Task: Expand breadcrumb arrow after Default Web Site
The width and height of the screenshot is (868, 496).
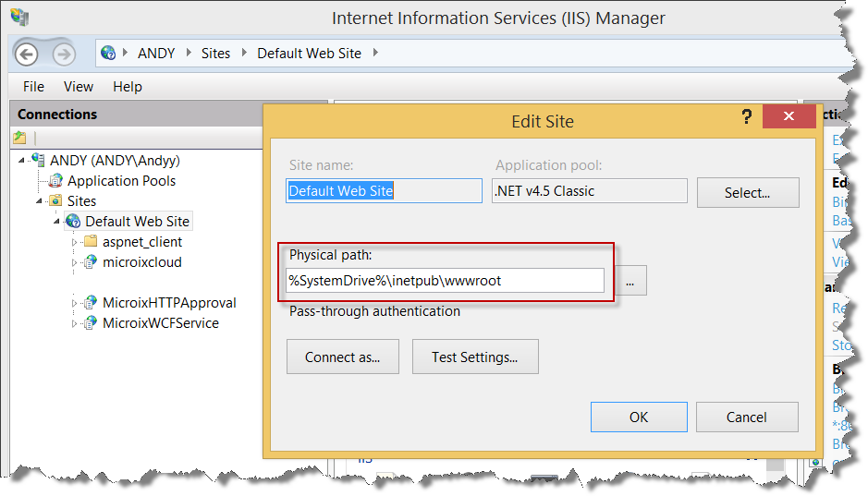Action: 375,54
